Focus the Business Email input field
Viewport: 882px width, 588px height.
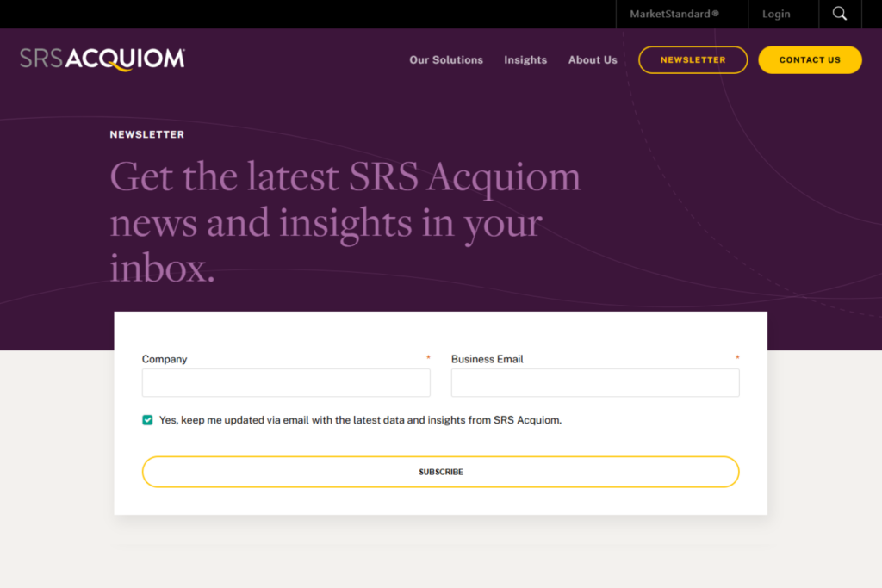pyautogui.click(x=595, y=383)
